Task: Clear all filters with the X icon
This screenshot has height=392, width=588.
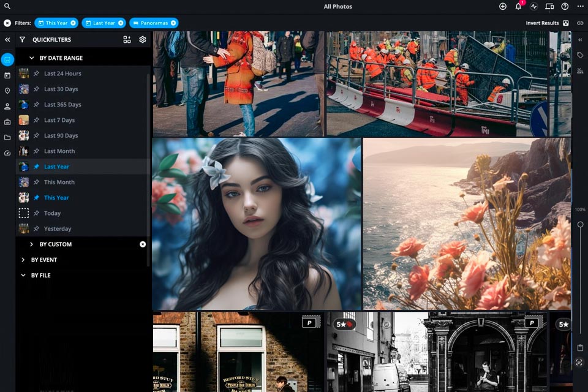Action: pyautogui.click(x=7, y=23)
